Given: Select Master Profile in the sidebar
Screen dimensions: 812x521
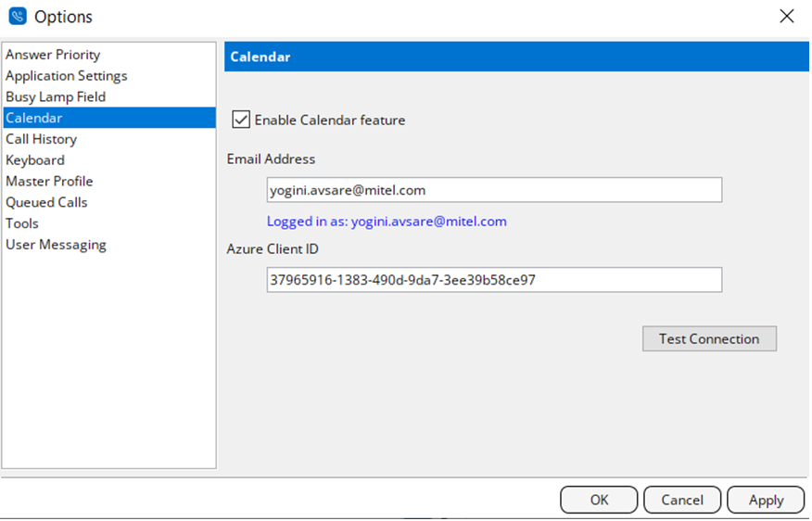Looking at the screenshot, I should click(x=49, y=181).
